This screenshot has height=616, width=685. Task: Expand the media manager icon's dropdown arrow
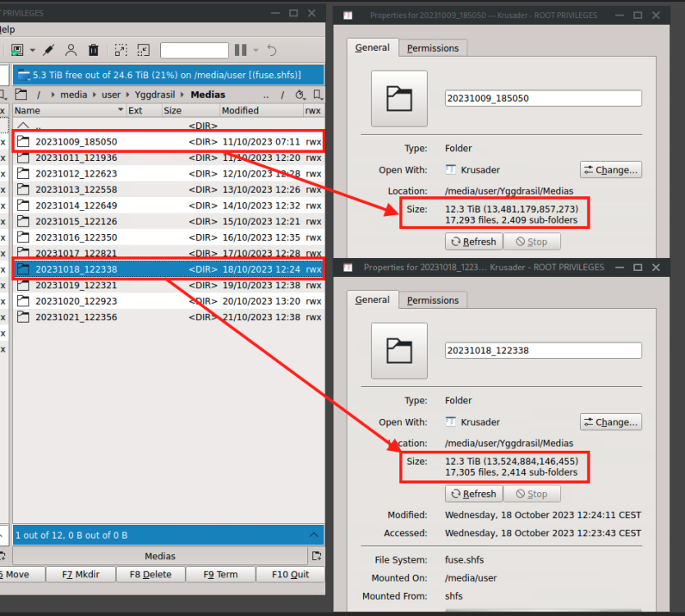click(x=32, y=50)
